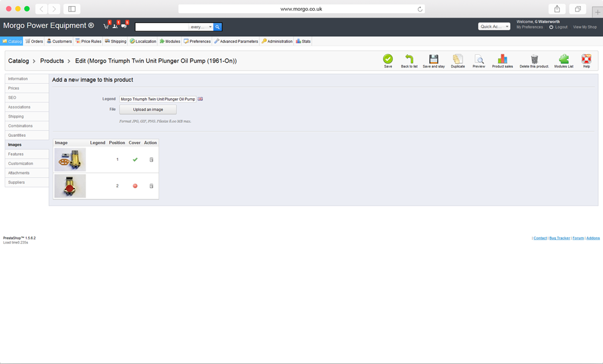Click UK flag language icon beside Legend

click(200, 99)
